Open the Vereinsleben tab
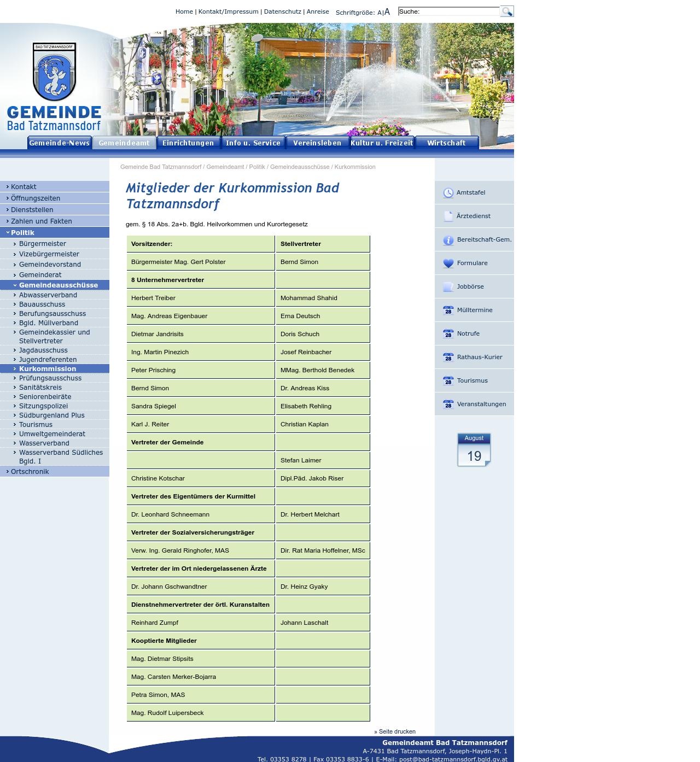The height and width of the screenshot is (762, 700). tap(317, 143)
